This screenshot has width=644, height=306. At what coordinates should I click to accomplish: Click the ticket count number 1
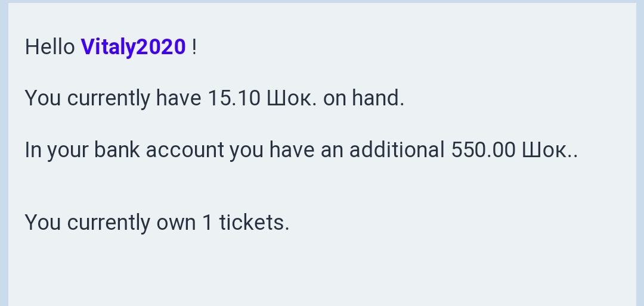207,223
